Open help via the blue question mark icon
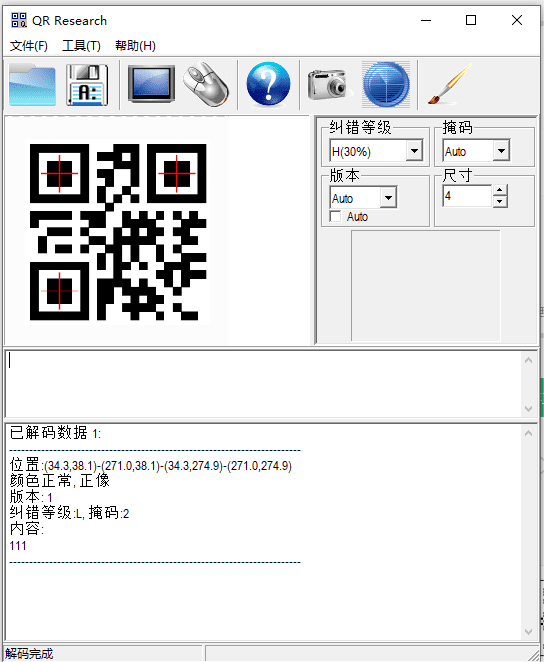The width and height of the screenshot is (544, 662). pos(268,84)
